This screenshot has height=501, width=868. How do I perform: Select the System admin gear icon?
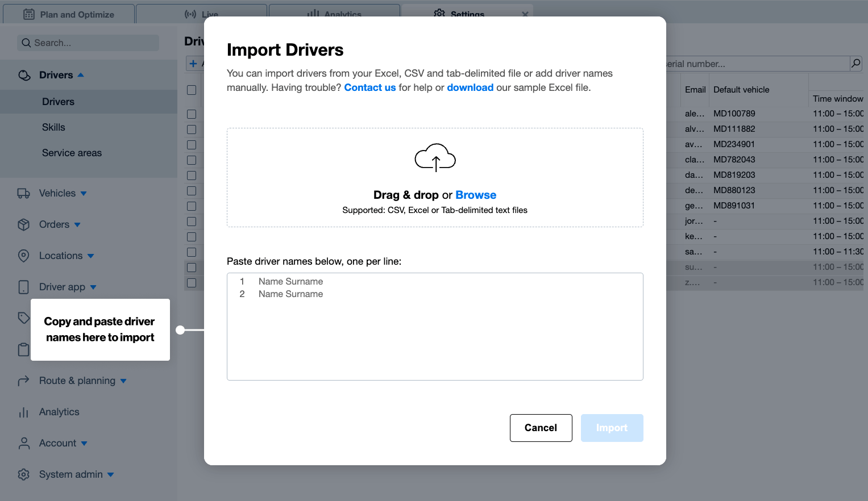pyautogui.click(x=23, y=474)
